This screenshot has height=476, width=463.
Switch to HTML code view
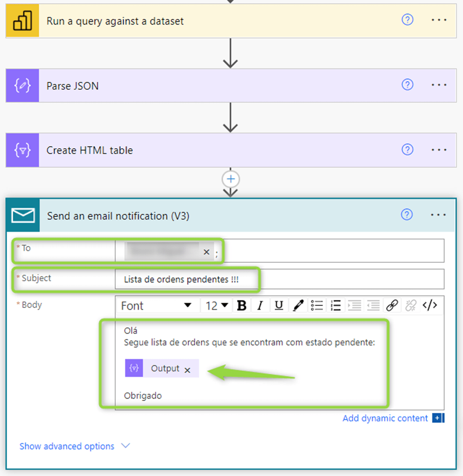click(430, 305)
